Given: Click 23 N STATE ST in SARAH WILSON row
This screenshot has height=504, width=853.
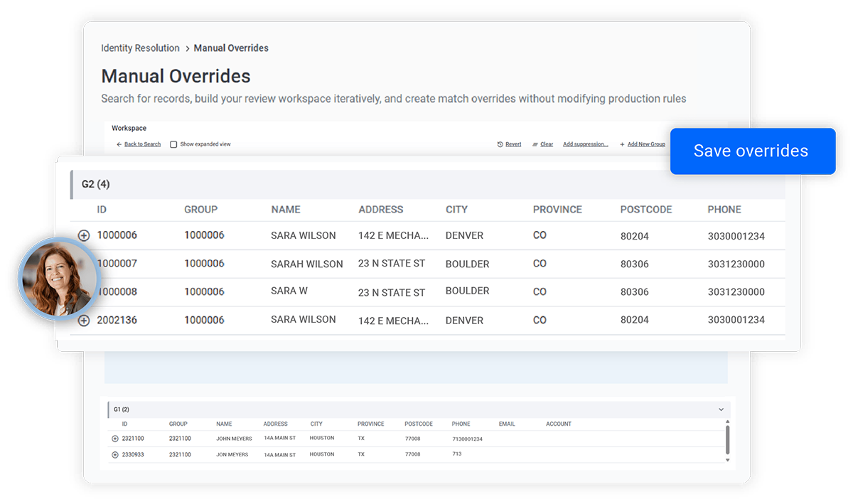Looking at the screenshot, I should click(x=392, y=264).
